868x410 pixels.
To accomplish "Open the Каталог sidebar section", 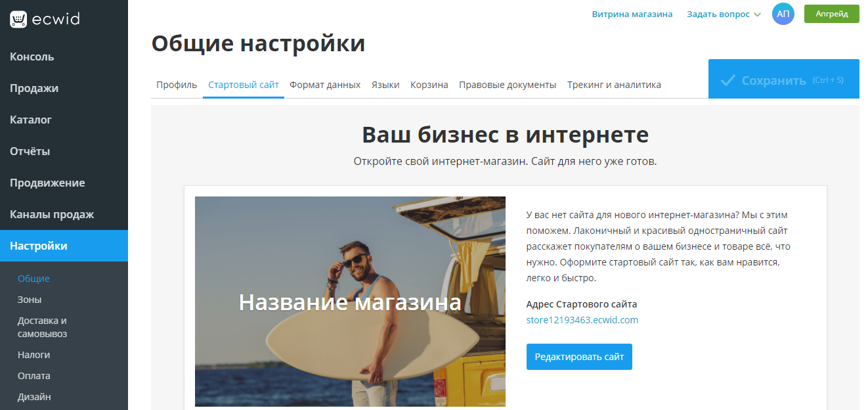I will [x=30, y=120].
